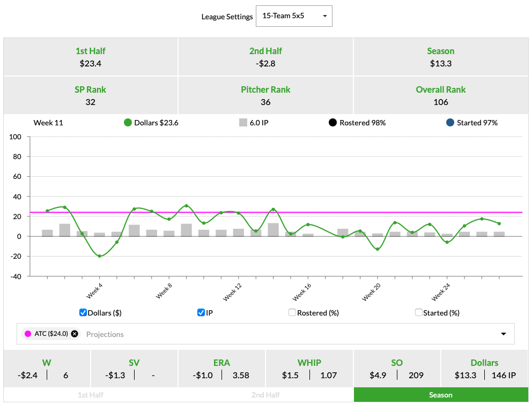Image resolution: width=532 pixels, height=405 pixels.
Task: Enable the Rostered (%) checkbox
Action: [x=292, y=312]
